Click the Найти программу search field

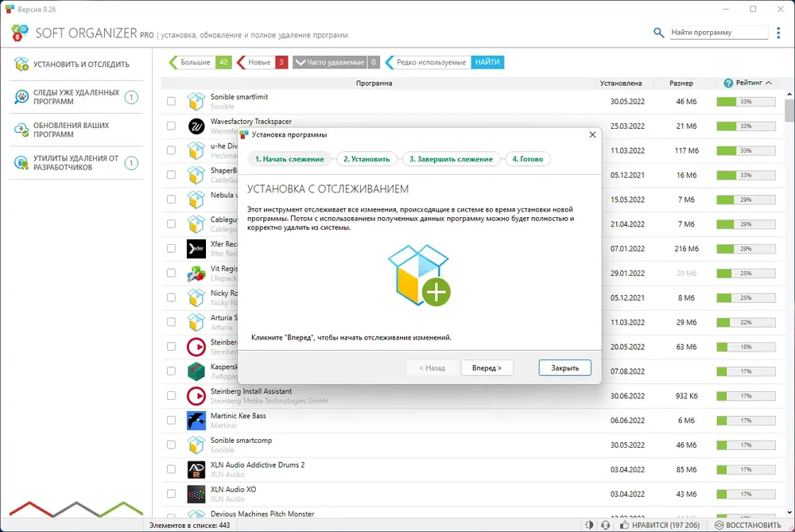(x=719, y=33)
